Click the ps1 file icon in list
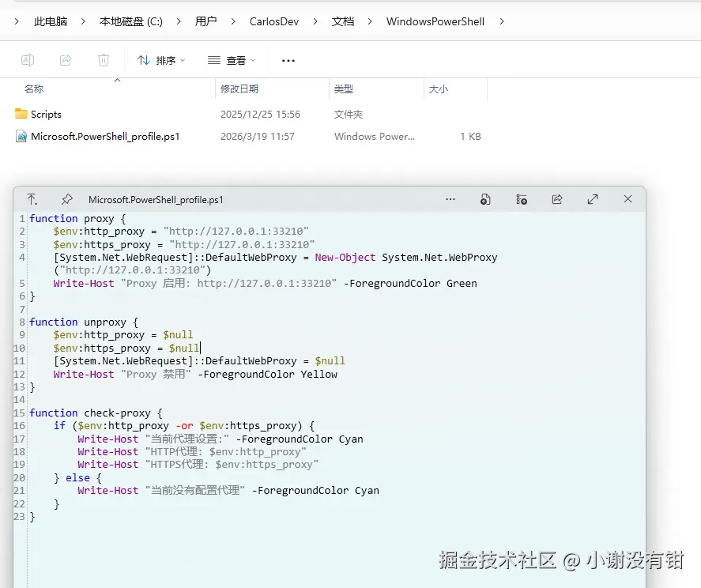The width and height of the screenshot is (701, 588). [x=21, y=136]
